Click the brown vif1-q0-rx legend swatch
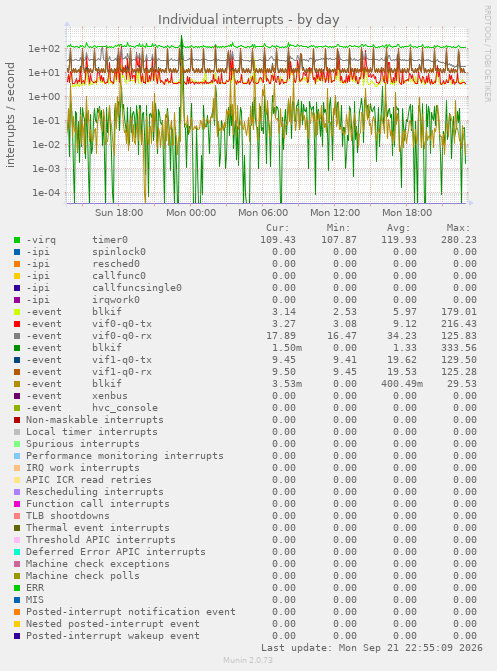 click(17, 372)
